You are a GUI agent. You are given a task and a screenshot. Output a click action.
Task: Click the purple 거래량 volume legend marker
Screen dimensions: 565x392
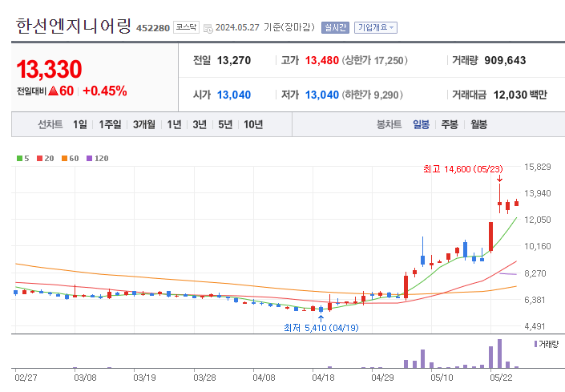click(x=535, y=344)
